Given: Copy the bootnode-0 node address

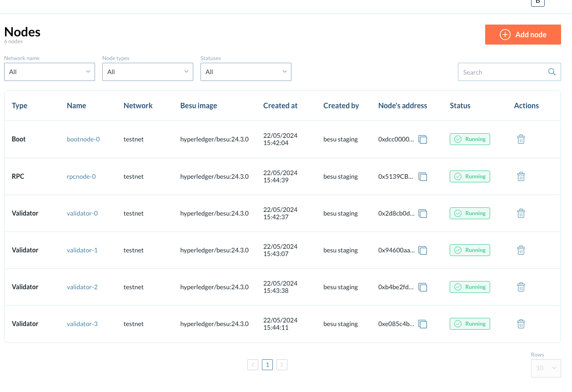Looking at the screenshot, I should (x=423, y=139).
